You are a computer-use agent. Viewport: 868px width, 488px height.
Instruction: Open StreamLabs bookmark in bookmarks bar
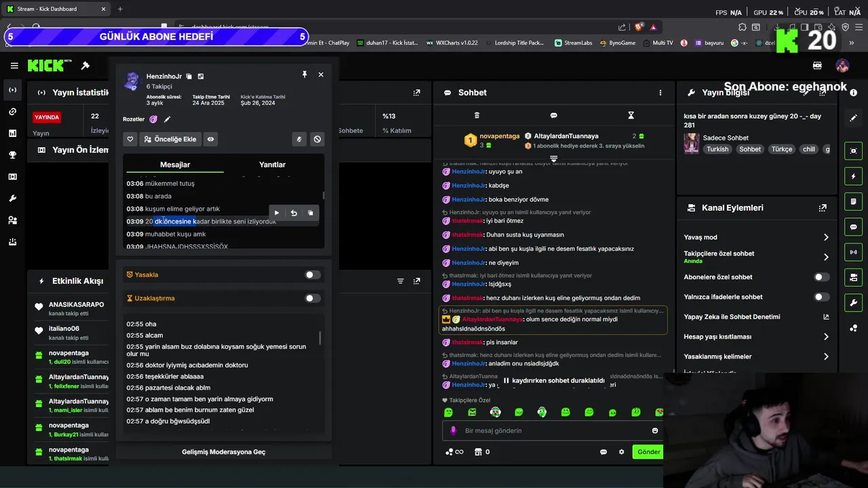tap(574, 43)
